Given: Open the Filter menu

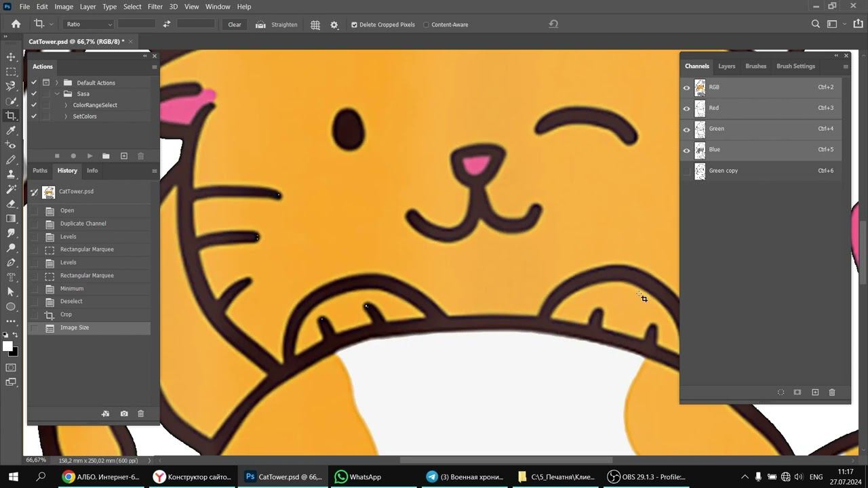Looking at the screenshot, I should [x=155, y=7].
